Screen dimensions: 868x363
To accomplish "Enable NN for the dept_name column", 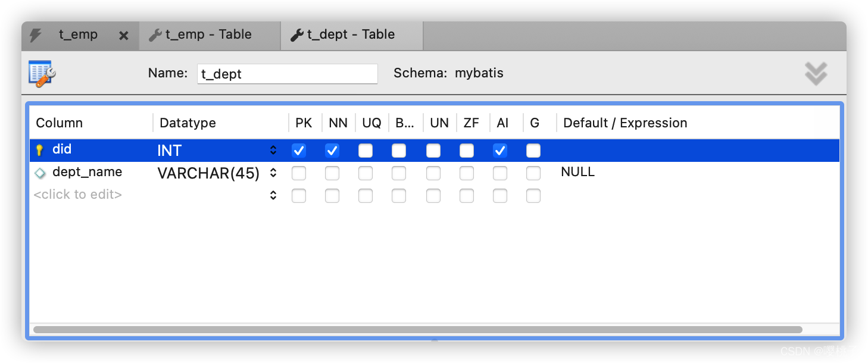I will point(332,173).
